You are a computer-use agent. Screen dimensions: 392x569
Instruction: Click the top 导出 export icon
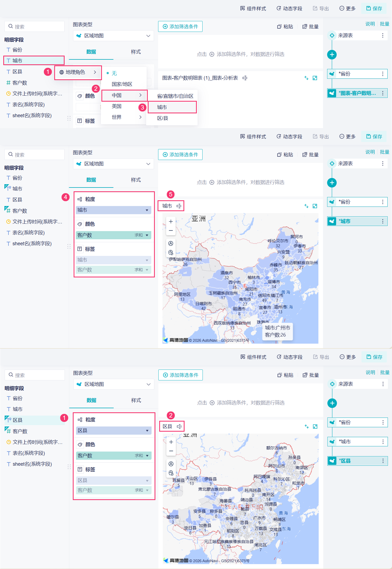tap(315, 8)
